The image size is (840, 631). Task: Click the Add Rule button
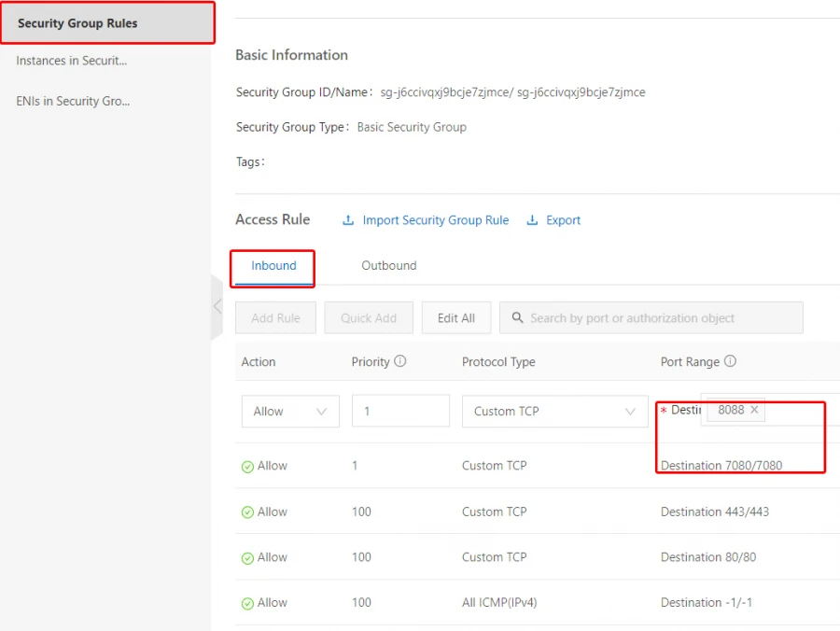coord(275,318)
